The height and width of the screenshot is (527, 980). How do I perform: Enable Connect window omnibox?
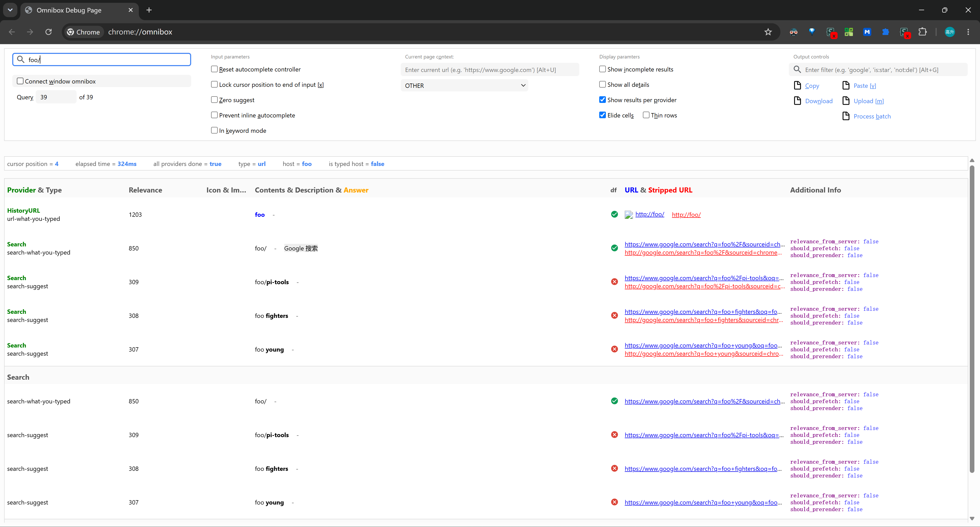[20, 81]
